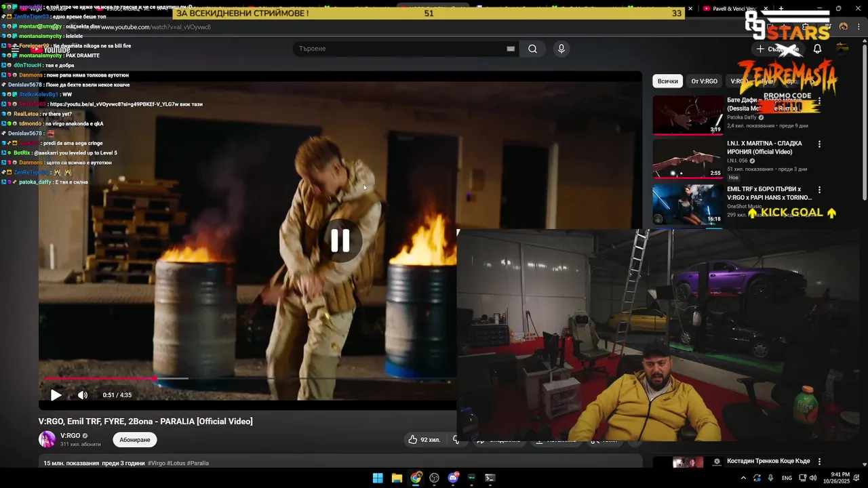868x488 pixels.
Task: Open the on-screen keyboard icon in search
Action: click(x=511, y=49)
